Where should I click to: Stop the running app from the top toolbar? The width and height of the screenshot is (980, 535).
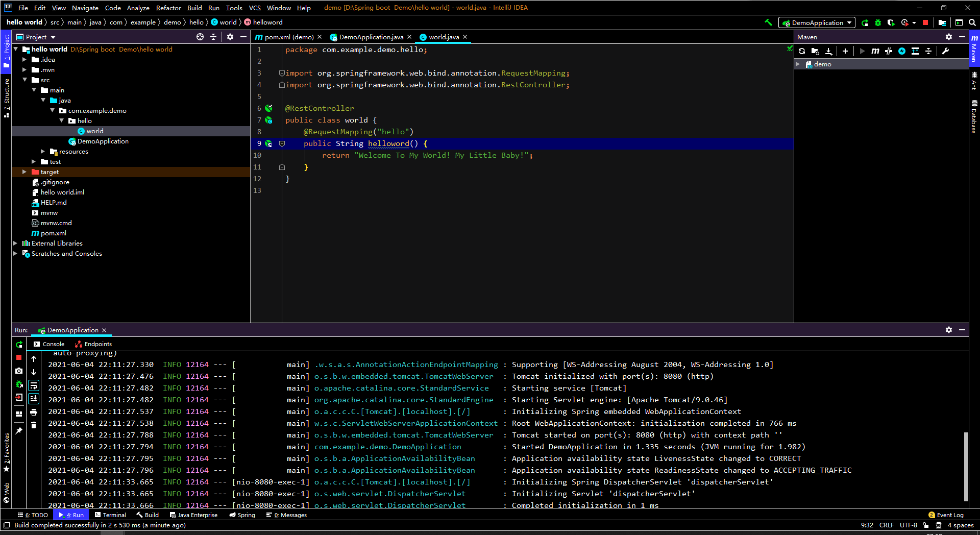click(925, 22)
